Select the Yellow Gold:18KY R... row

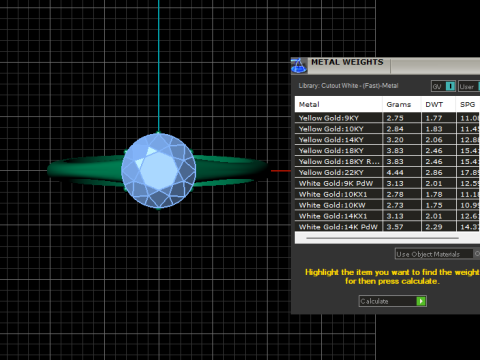387,161
